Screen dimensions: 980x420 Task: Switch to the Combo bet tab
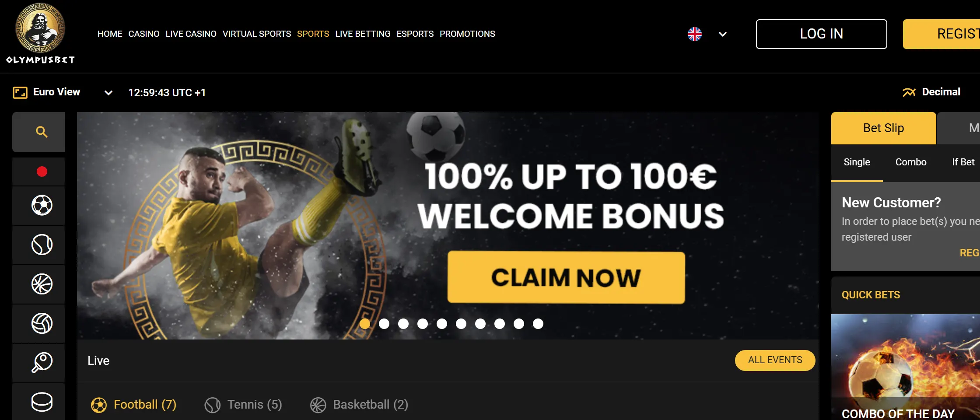click(x=911, y=162)
